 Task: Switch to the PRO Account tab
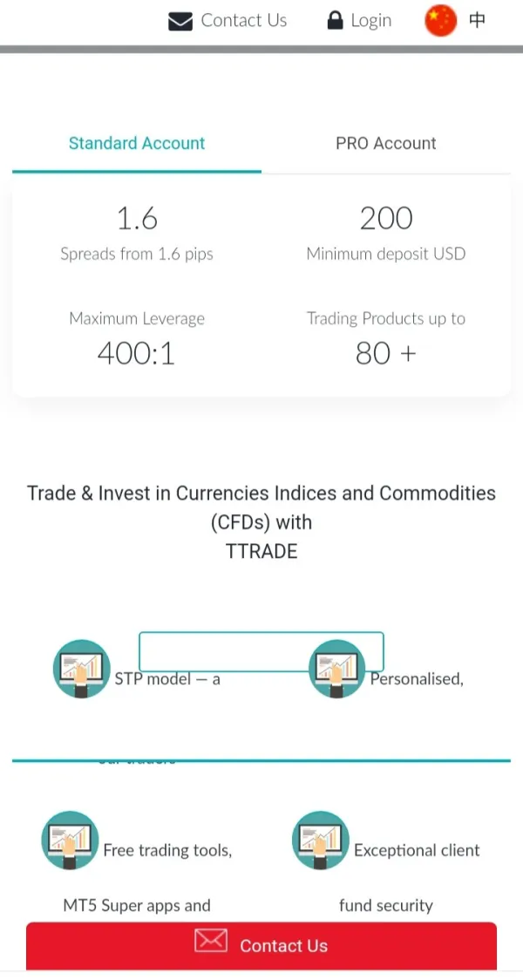(x=385, y=144)
